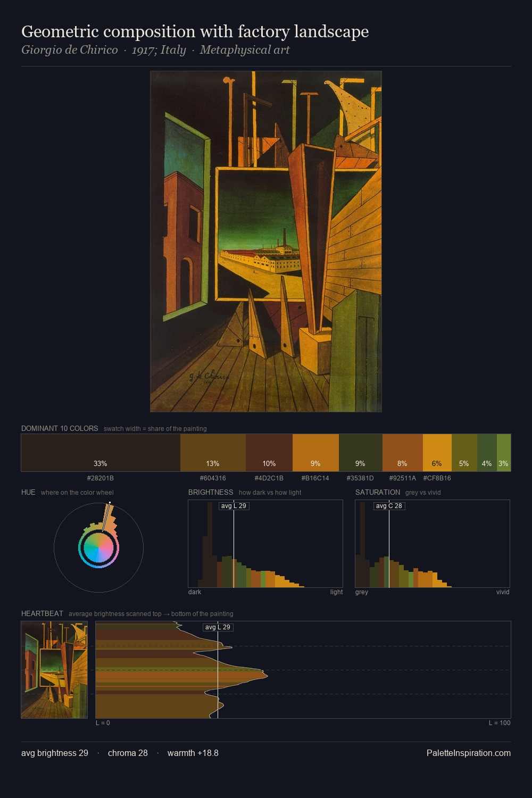The width and height of the screenshot is (532, 798).
Task: Select the 8% rust swatch #92511A
Action: [403, 453]
